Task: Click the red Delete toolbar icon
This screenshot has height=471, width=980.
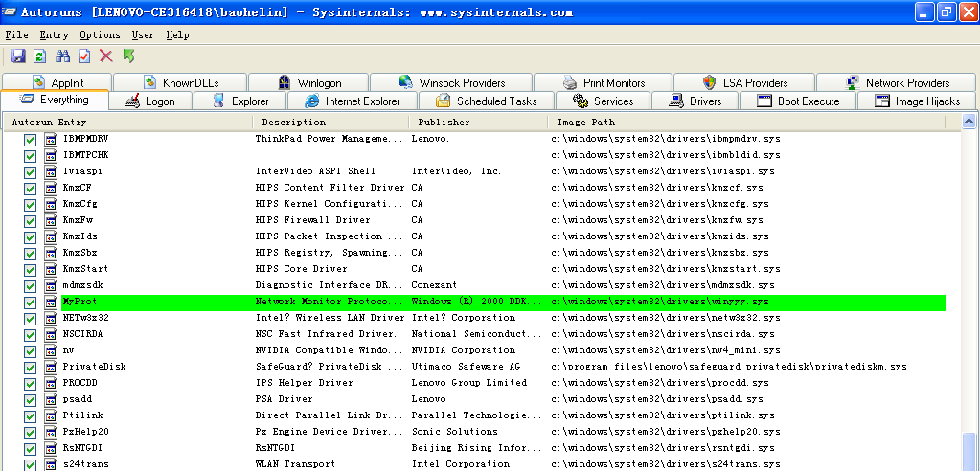Action: (106, 56)
